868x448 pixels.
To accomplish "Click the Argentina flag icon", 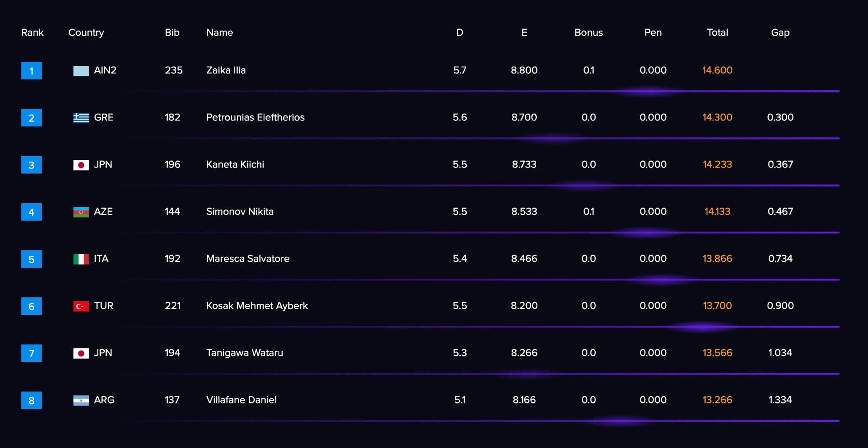I will point(81,400).
